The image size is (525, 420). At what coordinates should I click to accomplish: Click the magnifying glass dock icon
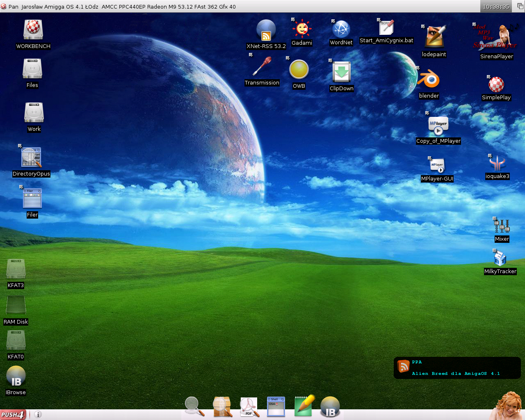coord(194,406)
